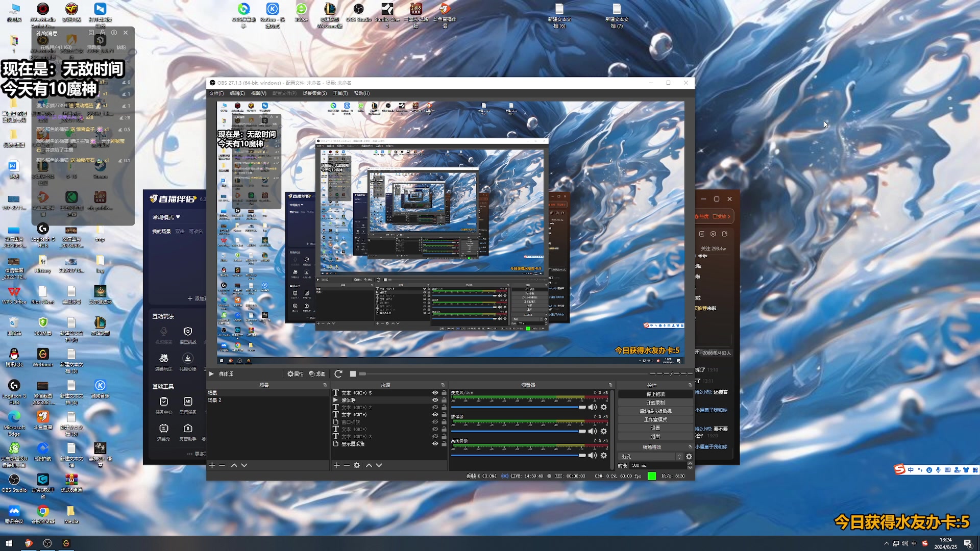Pop out the 来源 dock panel
Screen dimensions: 980x551
point(443,385)
